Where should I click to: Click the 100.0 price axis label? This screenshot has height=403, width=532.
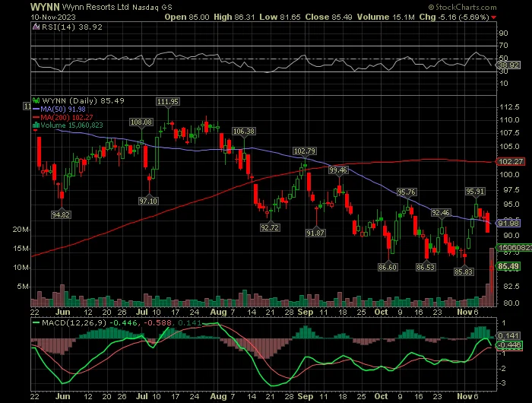click(x=509, y=175)
